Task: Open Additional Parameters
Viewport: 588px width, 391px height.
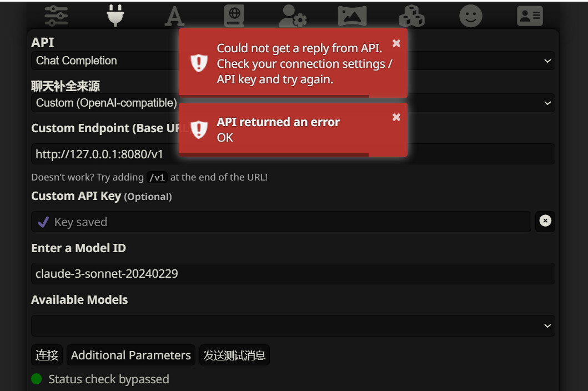Action: [x=130, y=355]
